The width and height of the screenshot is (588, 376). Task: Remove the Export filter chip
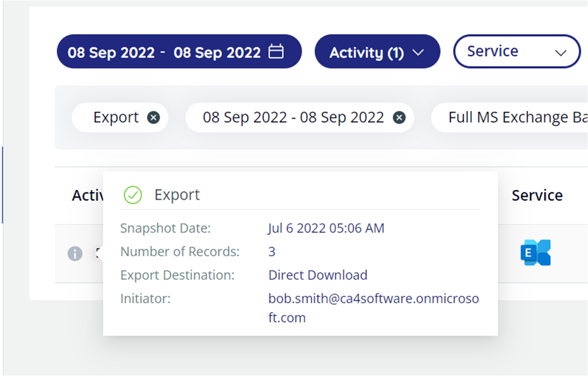click(153, 117)
